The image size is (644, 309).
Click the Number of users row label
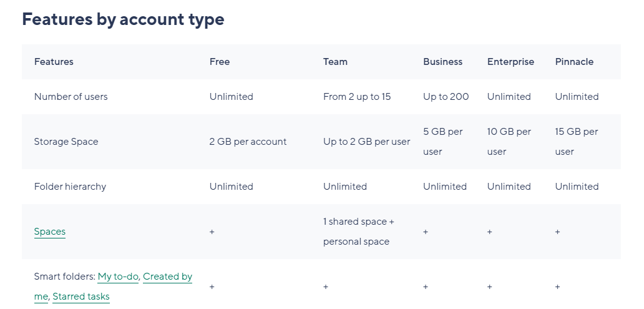pos(71,97)
